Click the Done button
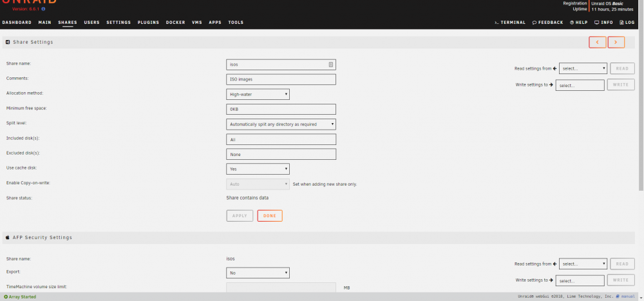This screenshot has height=301, width=644. (x=270, y=216)
